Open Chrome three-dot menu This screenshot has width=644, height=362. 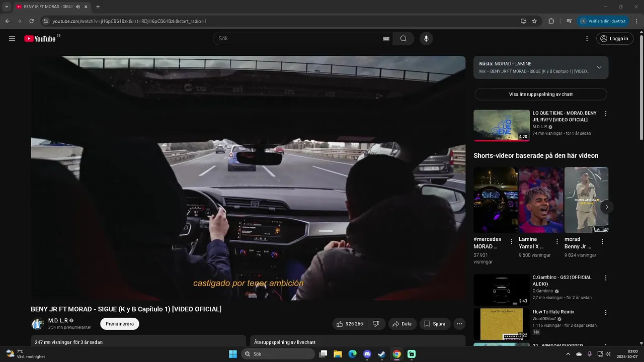tap(636, 21)
